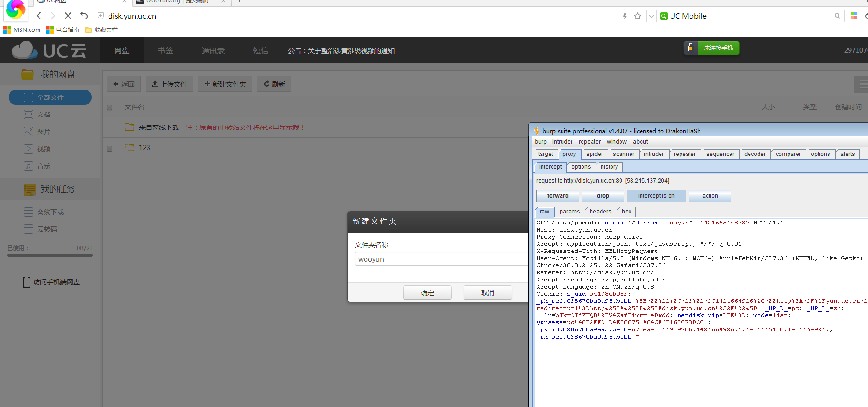The height and width of the screenshot is (407, 868).
Task: Drop the intercepted request
Action: pos(603,196)
